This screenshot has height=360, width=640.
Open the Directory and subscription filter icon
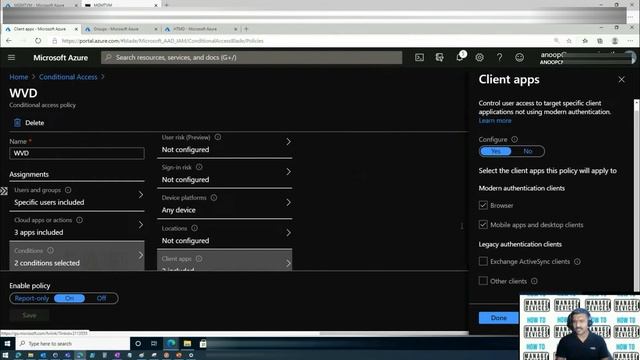439,58
